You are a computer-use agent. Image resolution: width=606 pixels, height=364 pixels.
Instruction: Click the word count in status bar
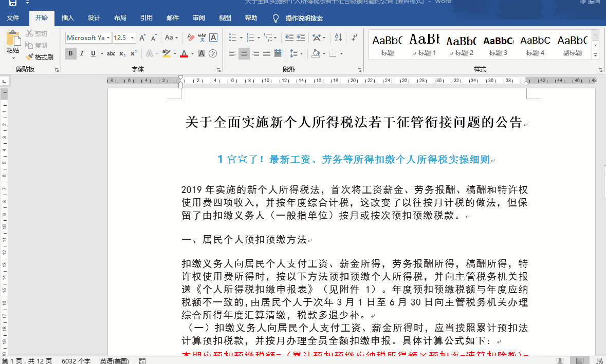click(x=75, y=360)
